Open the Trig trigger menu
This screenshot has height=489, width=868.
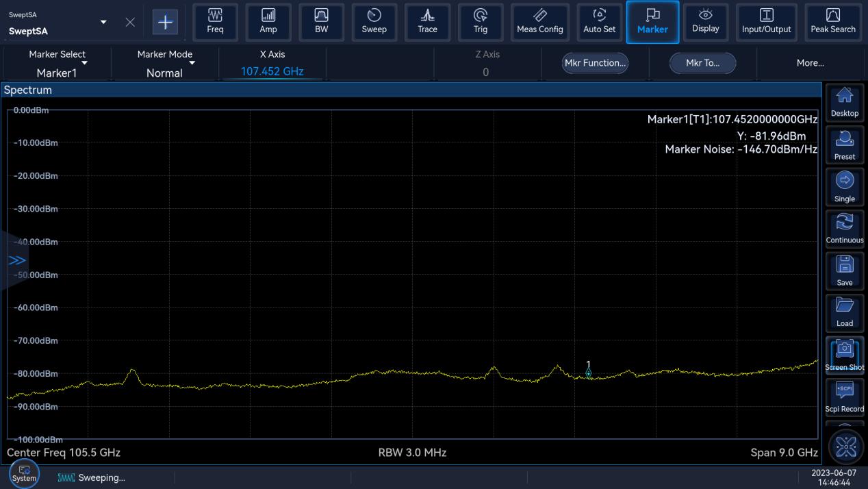(481, 22)
